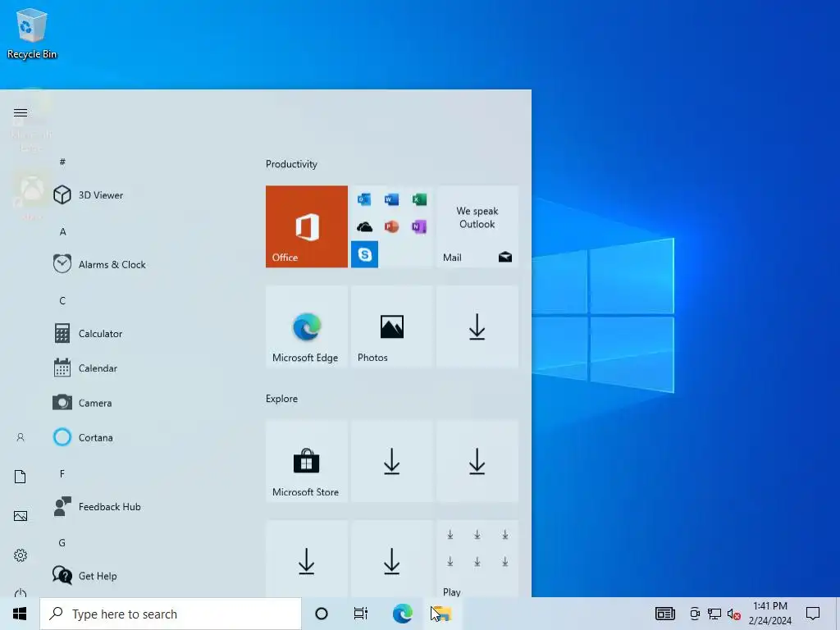Open the Photos tile

click(x=391, y=326)
